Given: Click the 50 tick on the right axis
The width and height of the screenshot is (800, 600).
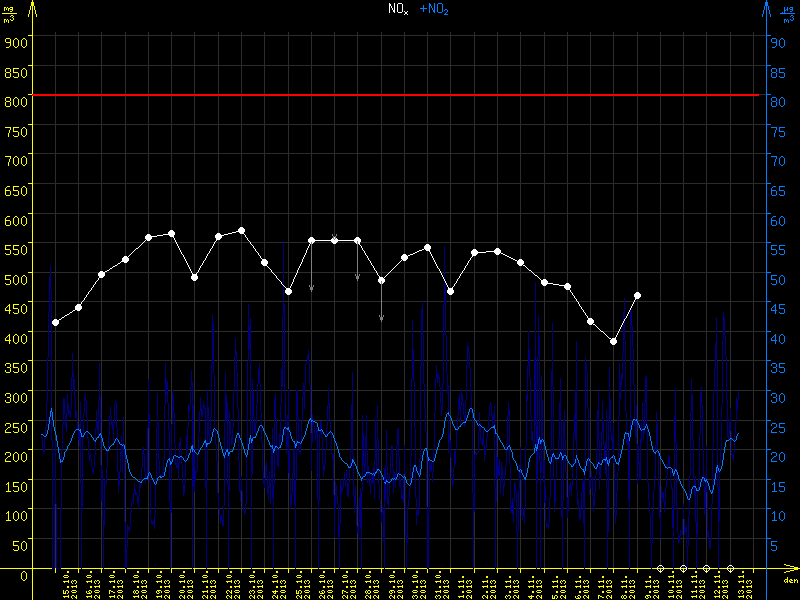Looking at the screenshot, I should [x=775, y=278].
